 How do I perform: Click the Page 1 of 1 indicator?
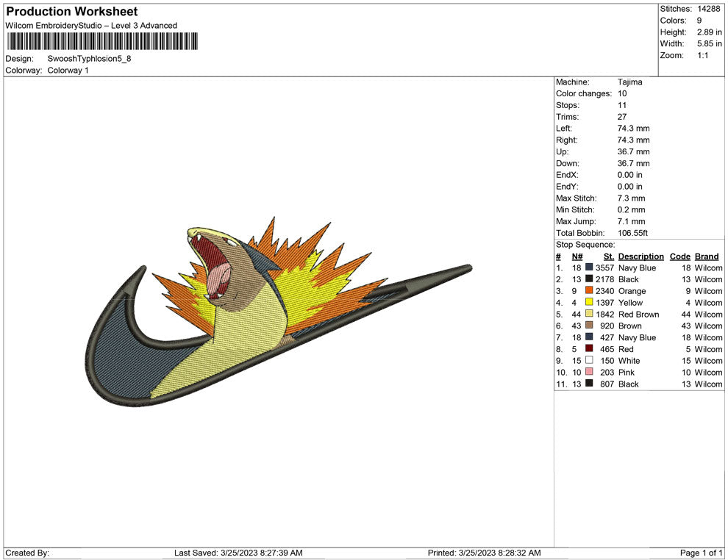701,553
